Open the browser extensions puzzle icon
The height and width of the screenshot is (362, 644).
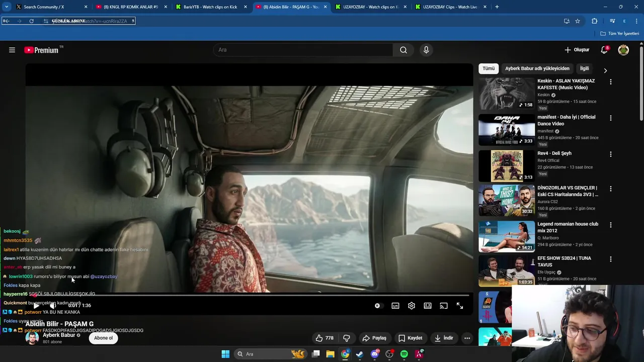point(595,21)
